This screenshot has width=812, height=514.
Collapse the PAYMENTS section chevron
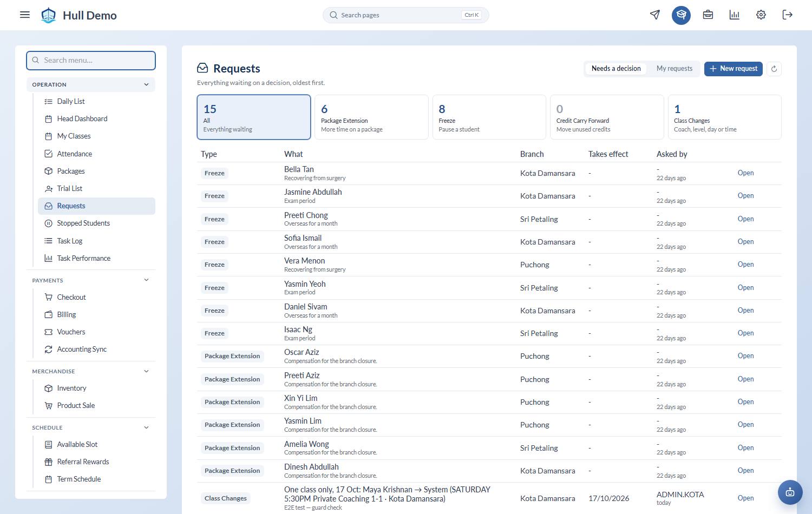click(146, 280)
